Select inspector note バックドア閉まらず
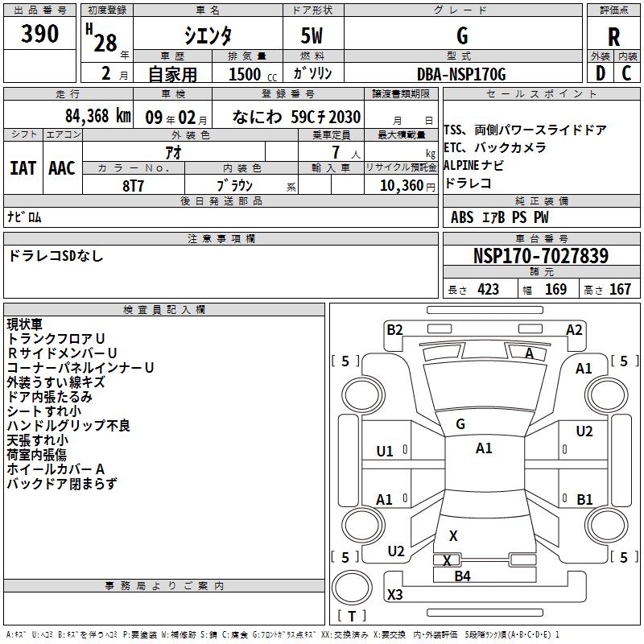This screenshot has width=644, height=644. click(62, 484)
